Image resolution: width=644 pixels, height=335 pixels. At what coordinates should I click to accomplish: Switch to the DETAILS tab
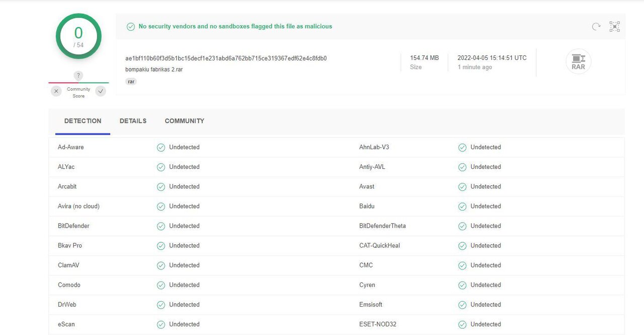click(x=133, y=121)
